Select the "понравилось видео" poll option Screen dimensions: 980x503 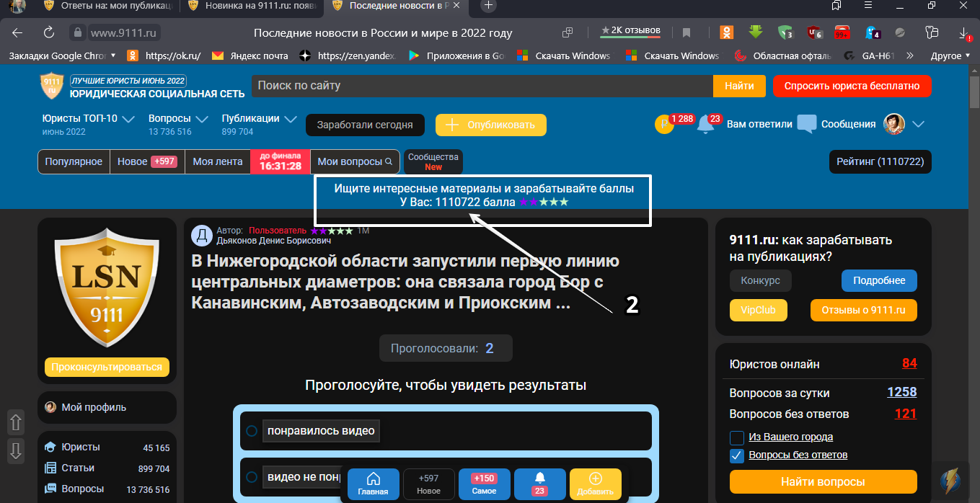click(x=252, y=431)
